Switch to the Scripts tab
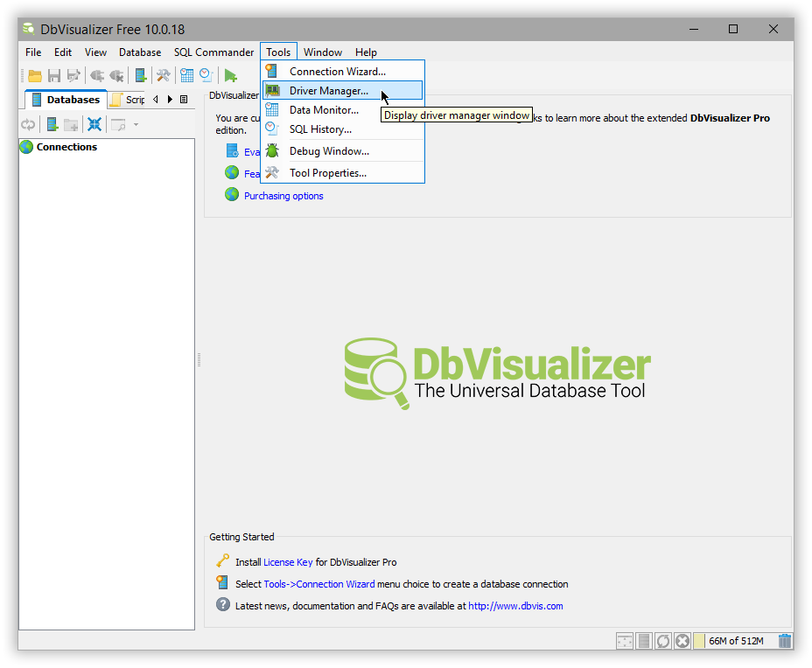This screenshot has height=668, width=812. (x=131, y=99)
